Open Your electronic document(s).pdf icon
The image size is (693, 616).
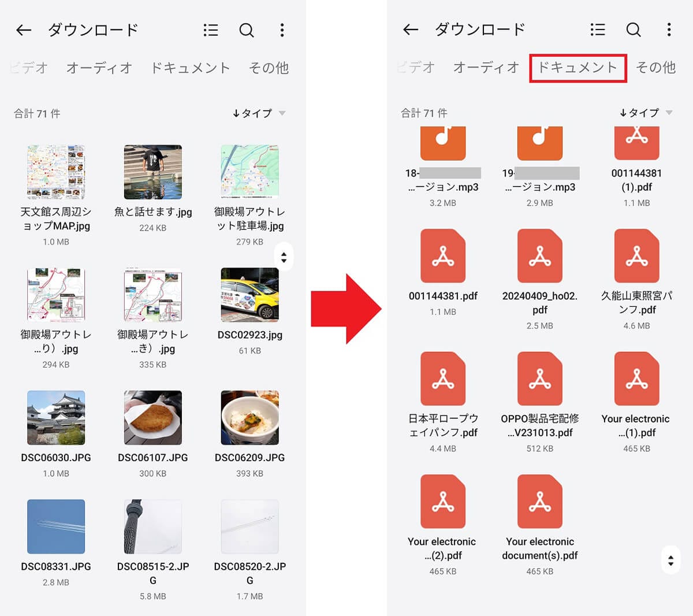click(x=540, y=502)
